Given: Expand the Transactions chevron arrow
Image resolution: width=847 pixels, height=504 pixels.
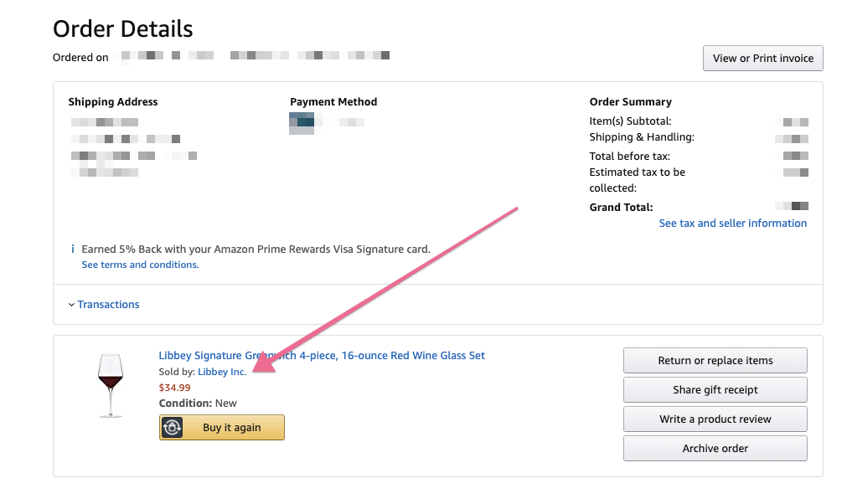Looking at the screenshot, I should [x=70, y=305].
